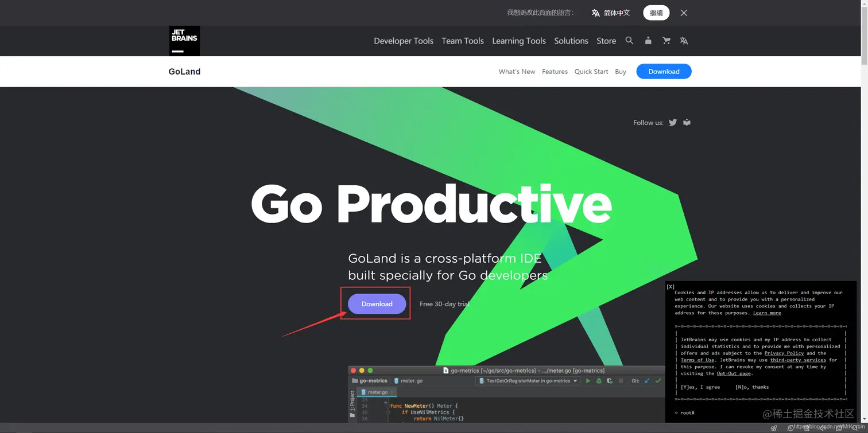The width and height of the screenshot is (868, 433).
Task: Click the Debug bug icon in IDE preview
Action: (x=599, y=381)
